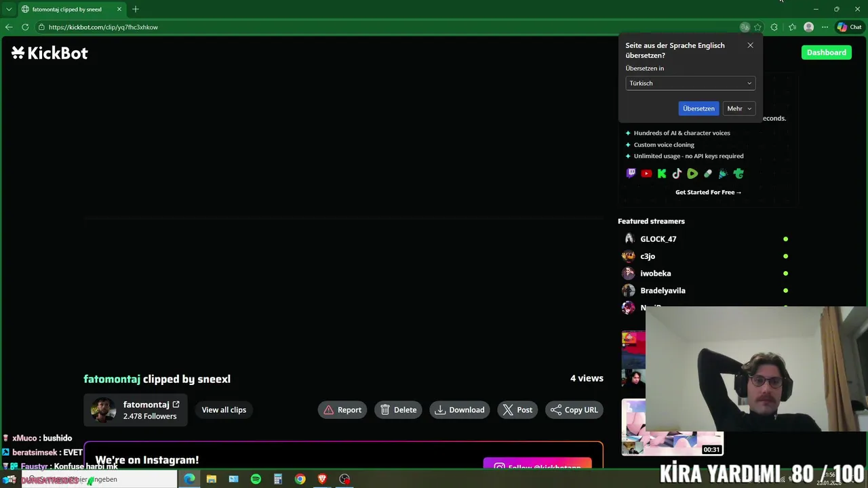Open browser settings and more menu

tap(825, 27)
